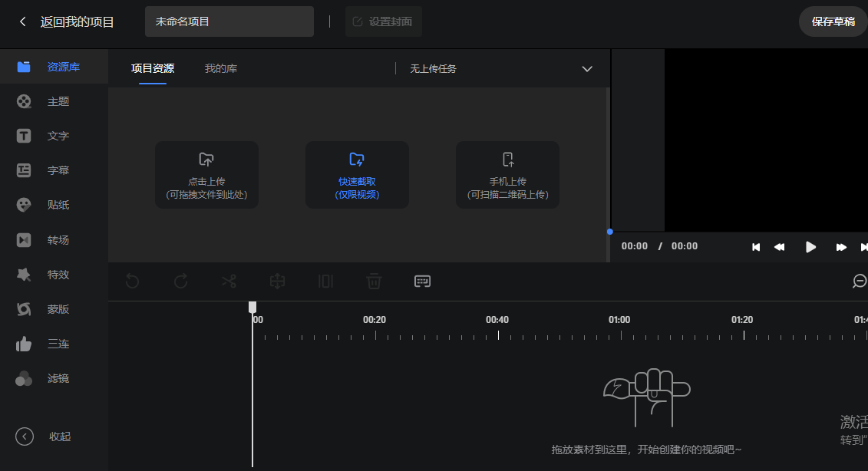Switch to the 我的库 tab
Screen dimensions: 868x471
click(220, 69)
